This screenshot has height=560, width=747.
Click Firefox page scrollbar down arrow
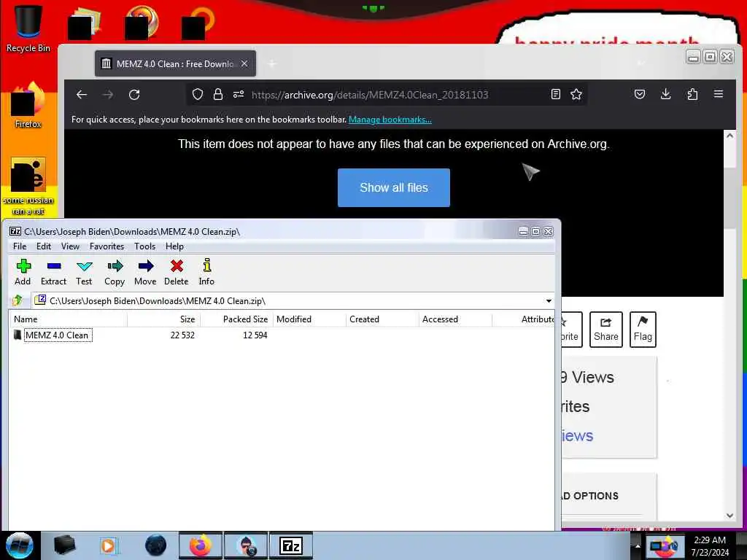(x=729, y=516)
